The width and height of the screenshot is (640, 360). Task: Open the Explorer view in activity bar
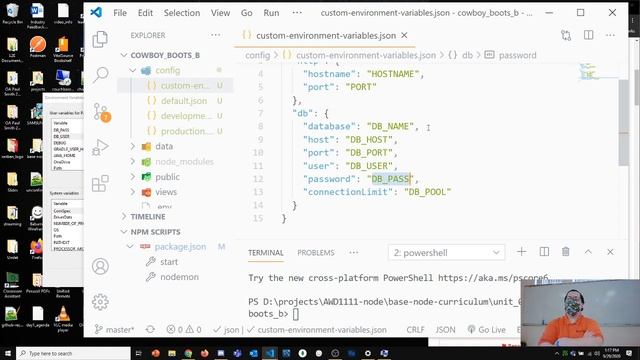click(x=100, y=39)
